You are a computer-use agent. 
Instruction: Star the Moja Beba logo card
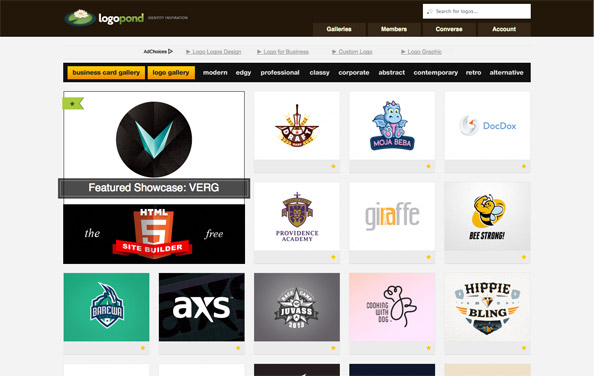point(429,166)
